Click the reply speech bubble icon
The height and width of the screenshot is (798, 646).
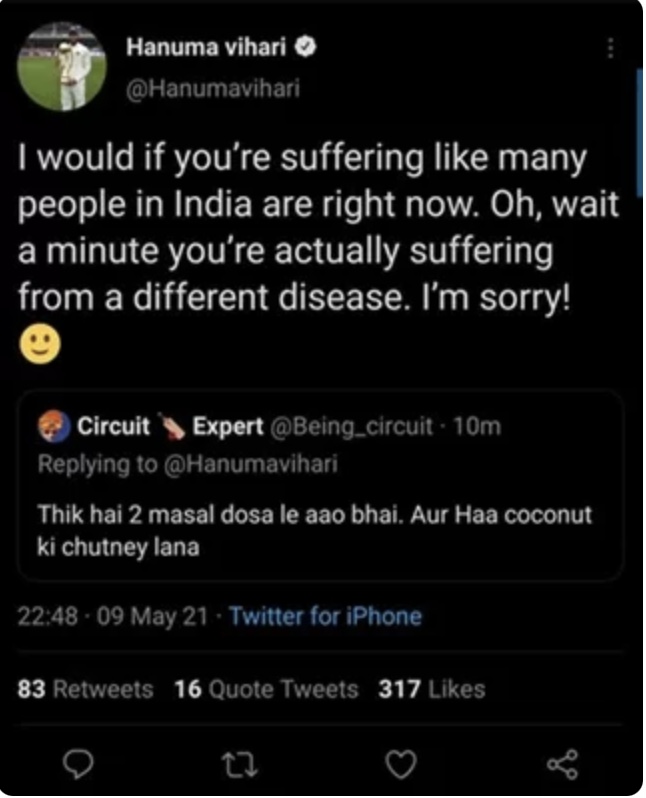(x=79, y=764)
